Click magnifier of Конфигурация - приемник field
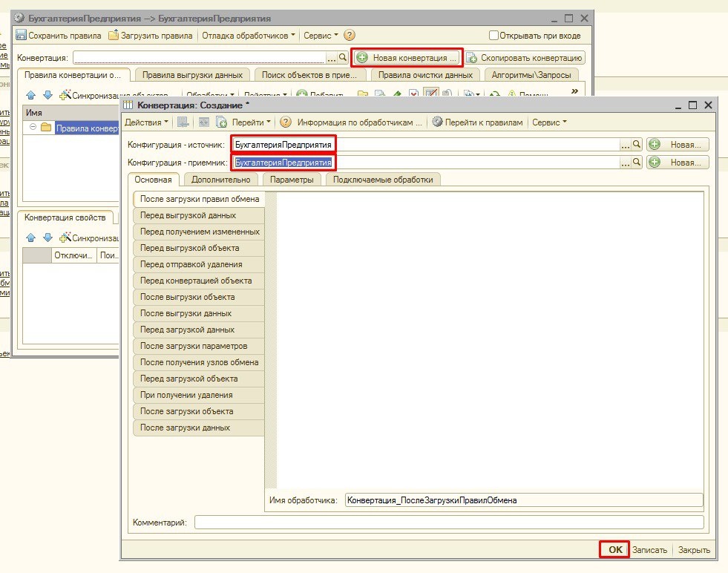Screen dimensions: 728x573 coord(637,162)
